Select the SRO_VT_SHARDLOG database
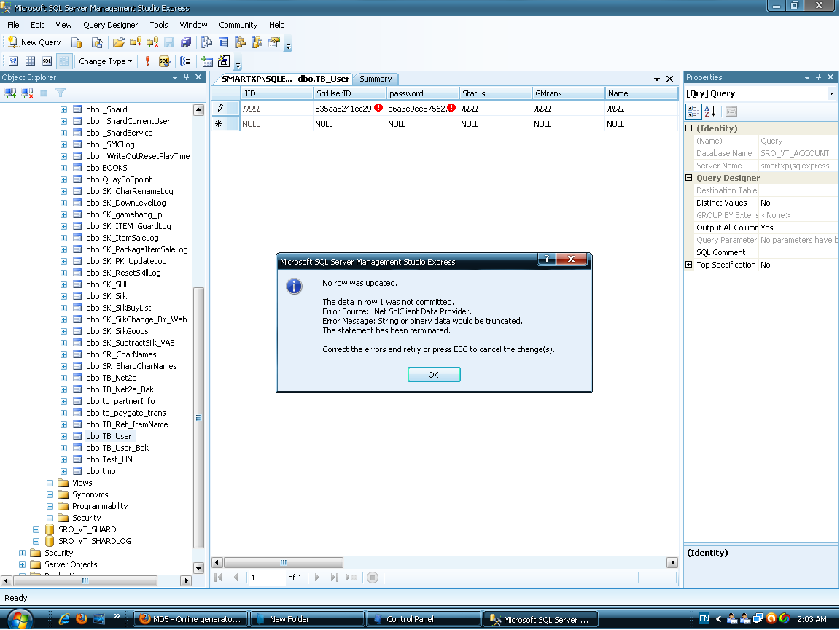The height and width of the screenshot is (630, 840). coord(94,541)
